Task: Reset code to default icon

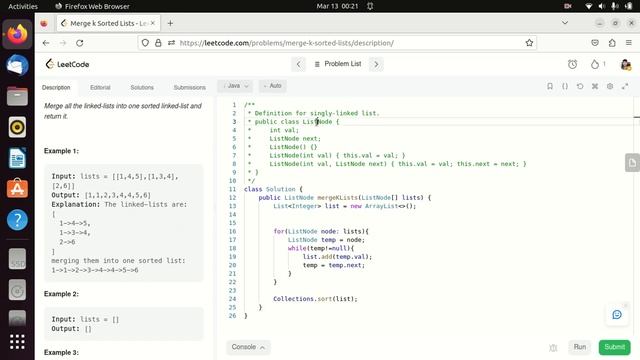Action: (x=580, y=86)
